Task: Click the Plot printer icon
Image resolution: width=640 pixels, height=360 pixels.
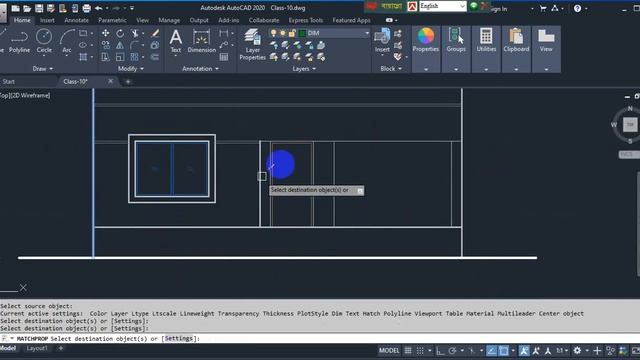Action: 87,8
